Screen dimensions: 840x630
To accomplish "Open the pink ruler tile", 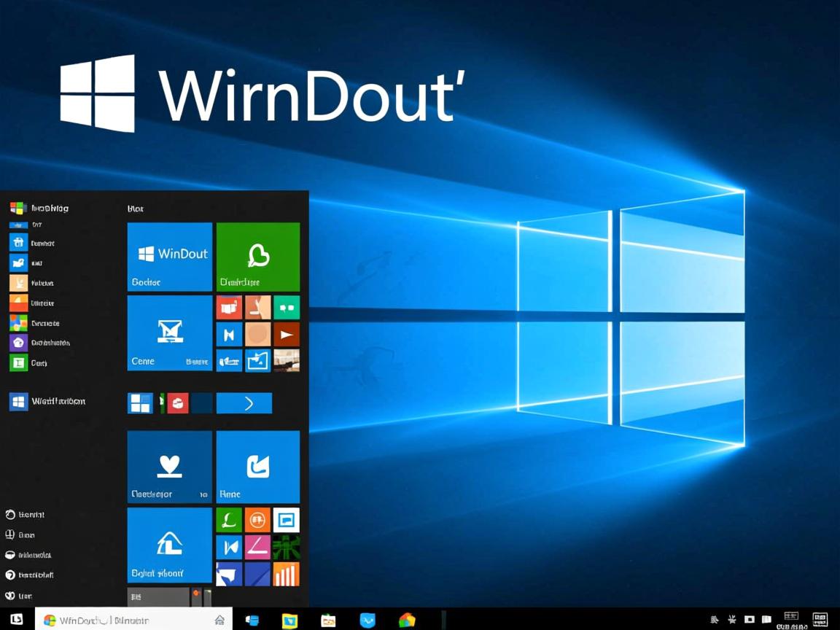I will [x=258, y=547].
